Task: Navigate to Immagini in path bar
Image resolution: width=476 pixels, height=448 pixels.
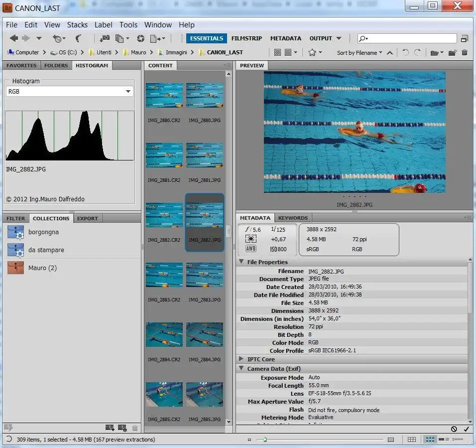Action: 176,52
